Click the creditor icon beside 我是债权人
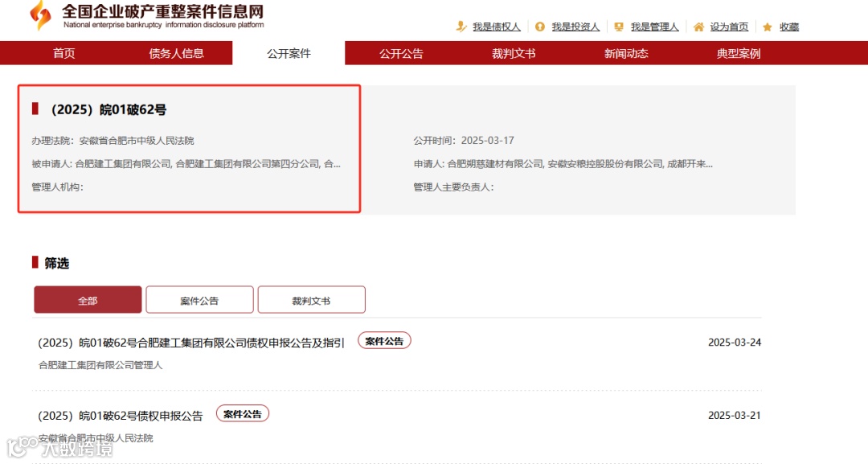 461,27
